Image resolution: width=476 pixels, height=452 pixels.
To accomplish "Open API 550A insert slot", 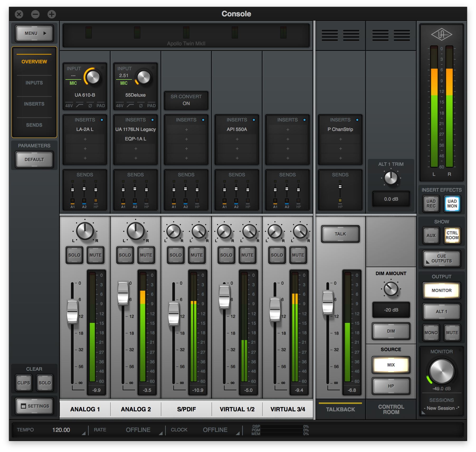I will (x=237, y=129).
